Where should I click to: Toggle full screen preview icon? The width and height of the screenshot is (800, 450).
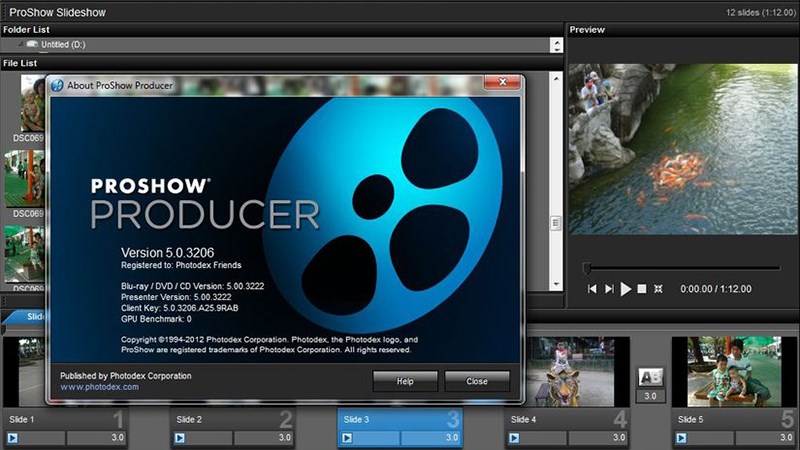coord(658,289)
